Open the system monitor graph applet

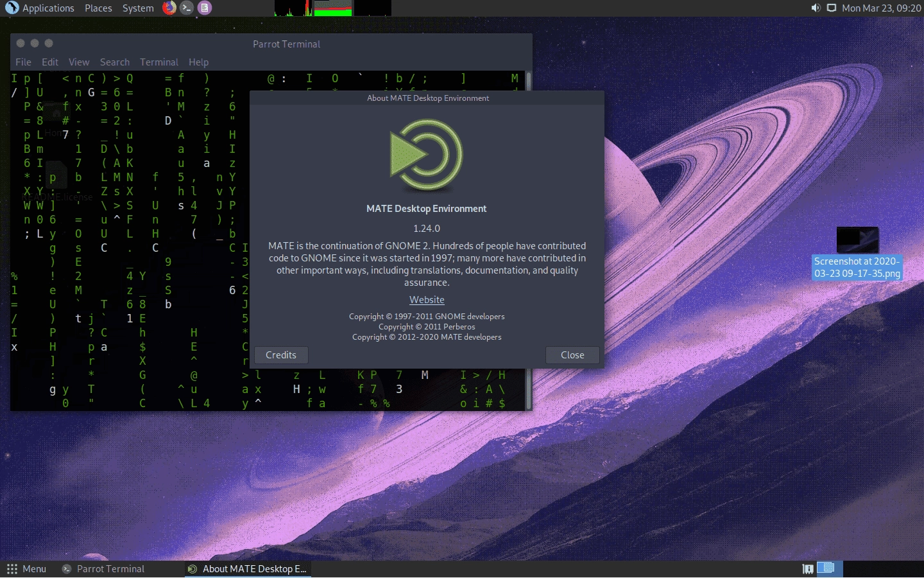(333, 8)
